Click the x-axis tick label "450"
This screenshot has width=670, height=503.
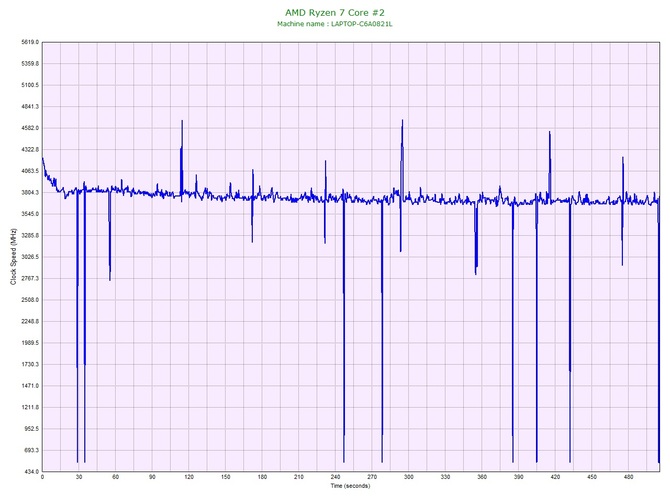pyautogui.click(x=592, y=477)
